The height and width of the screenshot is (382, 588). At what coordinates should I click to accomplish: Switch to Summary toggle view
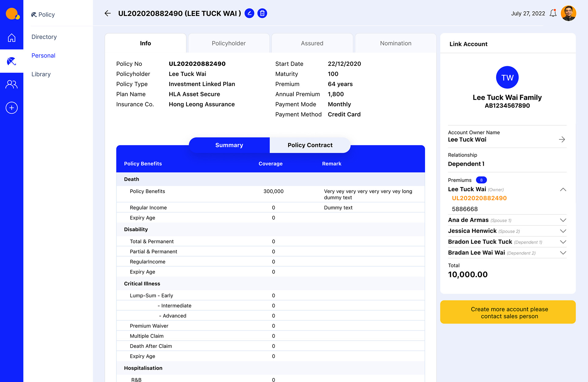(229, 145)
